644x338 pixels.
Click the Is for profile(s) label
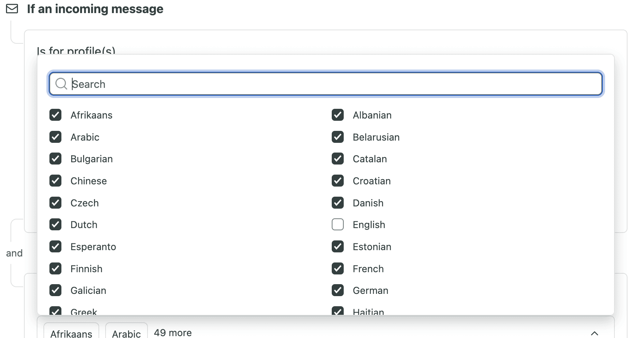(76, 50)
